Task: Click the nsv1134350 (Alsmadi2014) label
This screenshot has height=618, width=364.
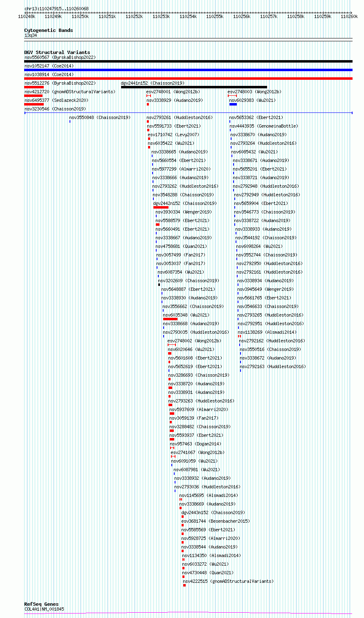Action: point(211,555)
